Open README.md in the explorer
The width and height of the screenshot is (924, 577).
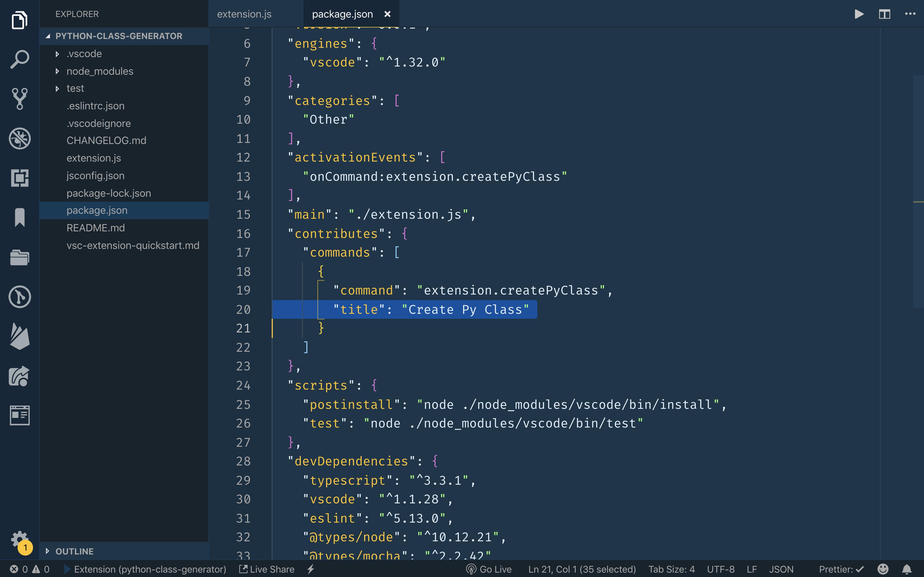click(x=95, y=228)
